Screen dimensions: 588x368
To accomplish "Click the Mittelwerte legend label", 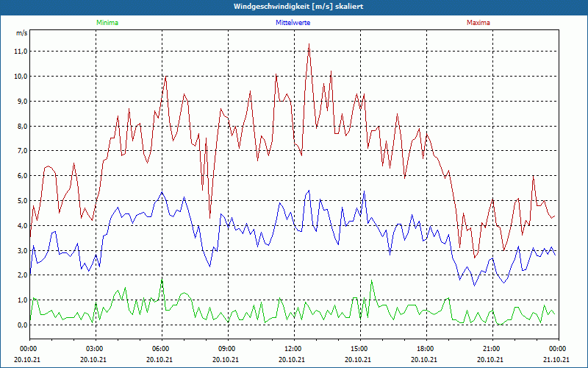I will point(293,23).
